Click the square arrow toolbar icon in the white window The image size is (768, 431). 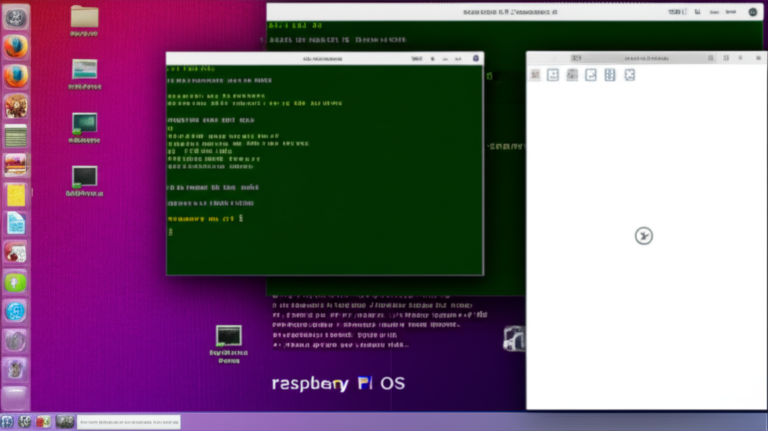(x=591, y=75)
